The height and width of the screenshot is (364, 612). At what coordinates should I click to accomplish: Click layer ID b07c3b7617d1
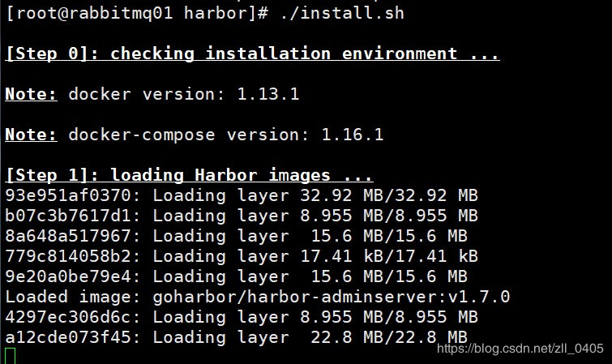click(71, 216)
